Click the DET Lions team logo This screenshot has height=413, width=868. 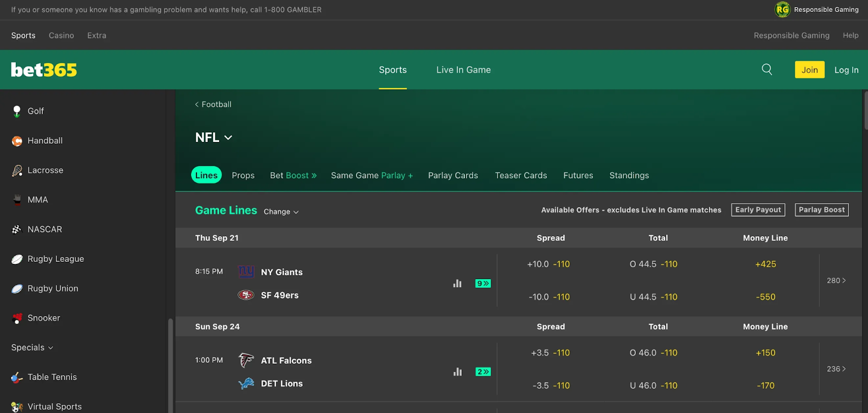(246, 384)
